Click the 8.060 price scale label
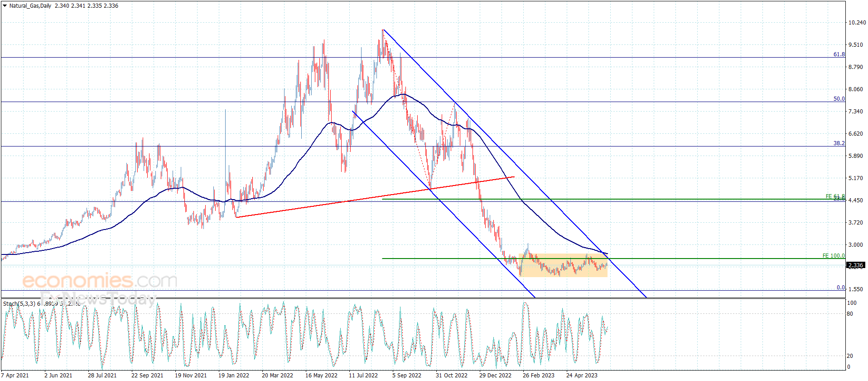Image resolution: width=868 pixels, height=381 pixels. pyautogui.click(x=856, y=89)
